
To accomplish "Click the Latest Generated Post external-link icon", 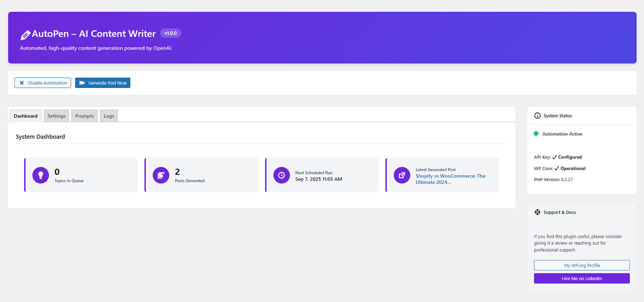I will (x=402, y=175).
